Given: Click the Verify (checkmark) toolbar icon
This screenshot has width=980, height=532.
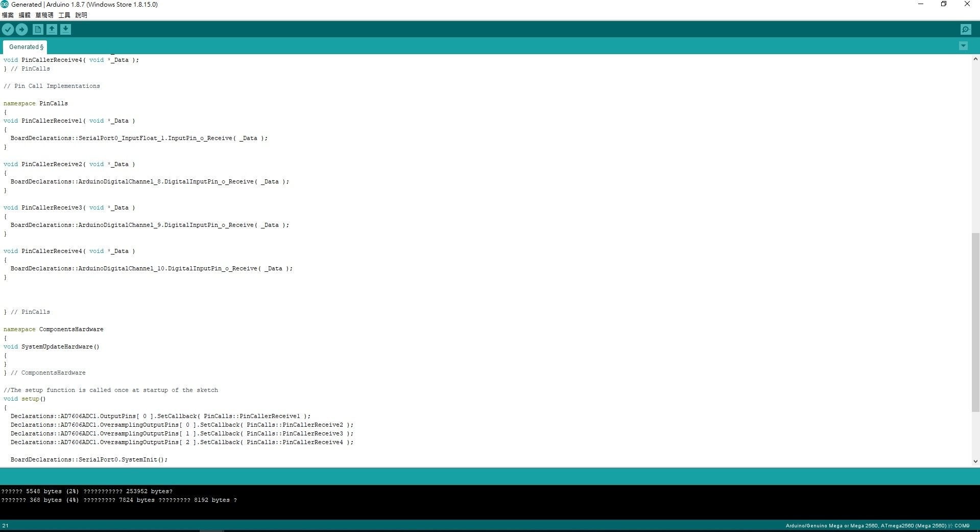Looking at the screenshot, I should (x=8, y=29).
